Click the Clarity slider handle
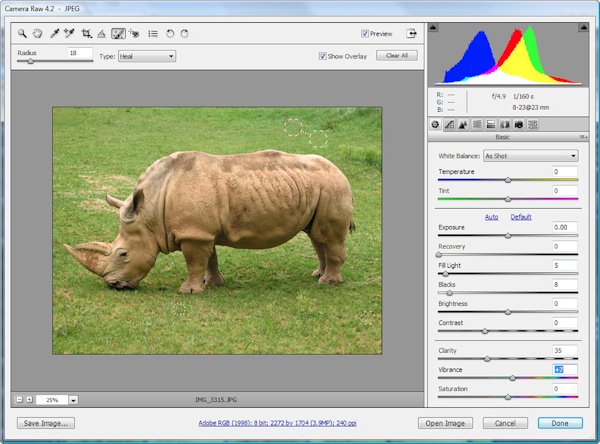 tap(487, 359)
